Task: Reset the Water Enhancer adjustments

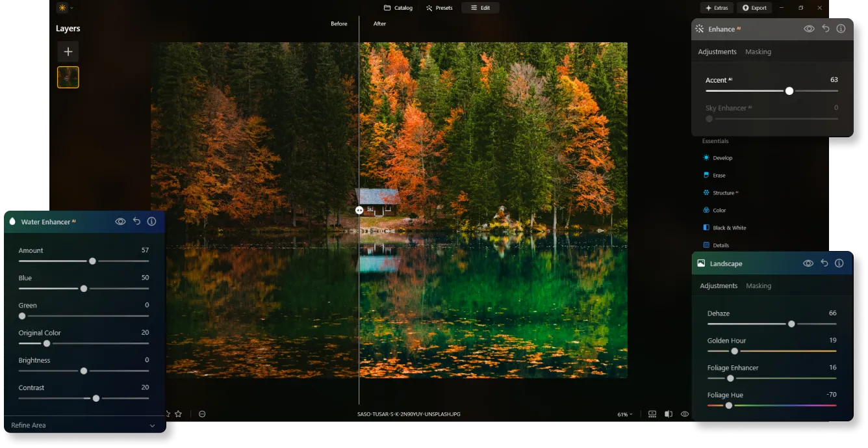Action: [136, 221]
